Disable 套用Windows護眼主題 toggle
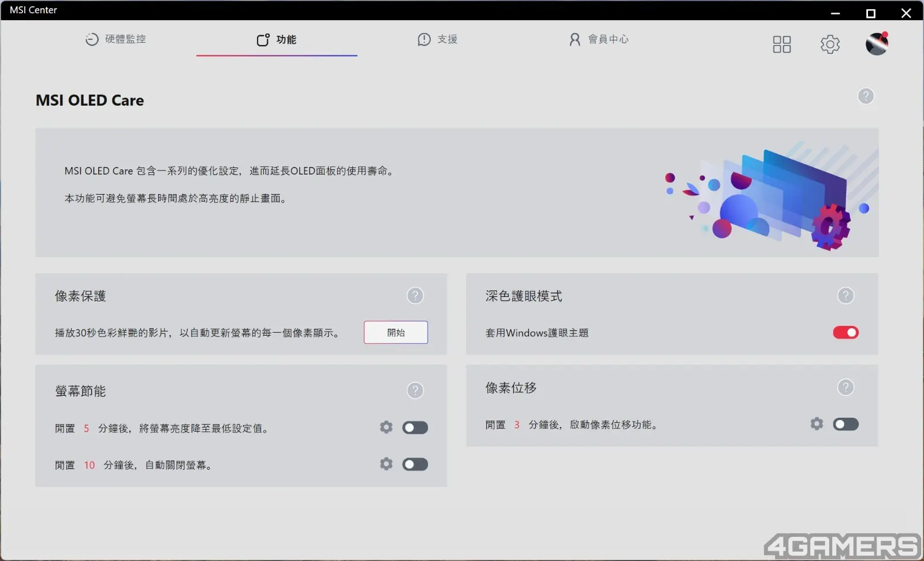 [845, 332]
